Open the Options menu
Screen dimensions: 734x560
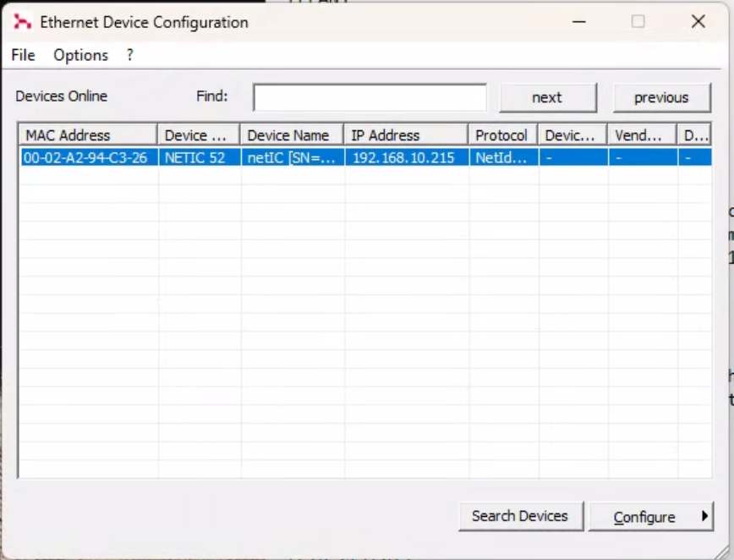(x=80, y=55)
